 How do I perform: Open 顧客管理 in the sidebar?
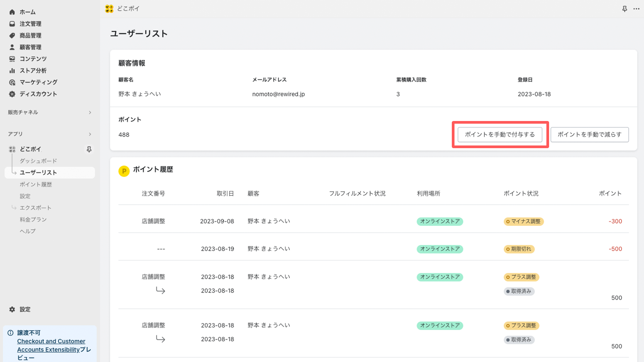pos(31,47)
